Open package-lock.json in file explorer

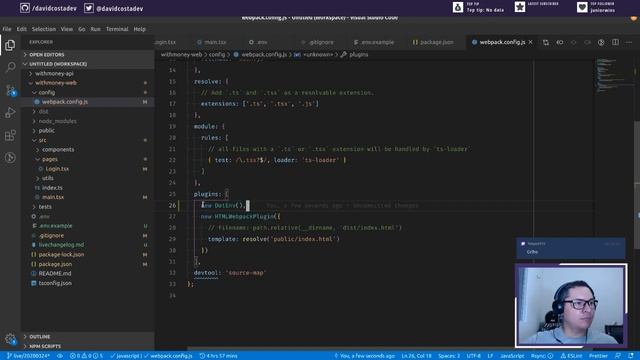click(88, 254)
